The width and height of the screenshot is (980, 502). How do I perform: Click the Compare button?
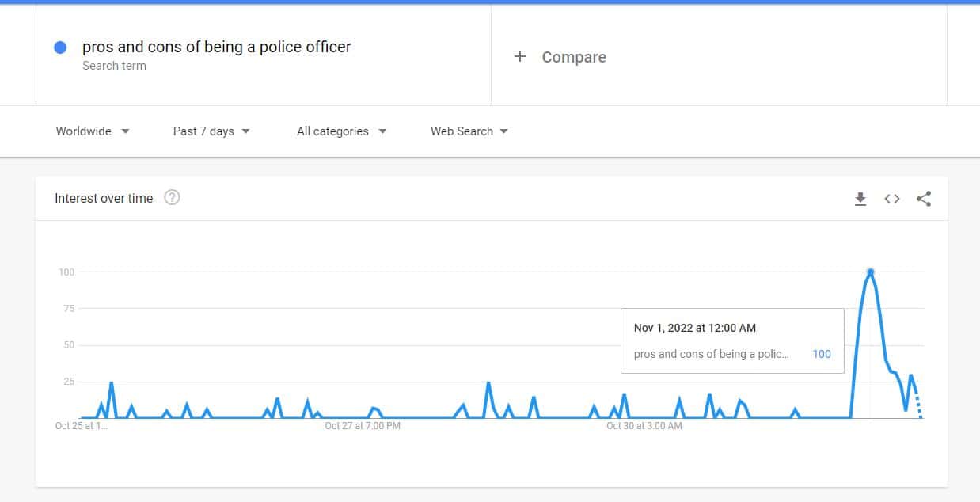pos(560,56)
